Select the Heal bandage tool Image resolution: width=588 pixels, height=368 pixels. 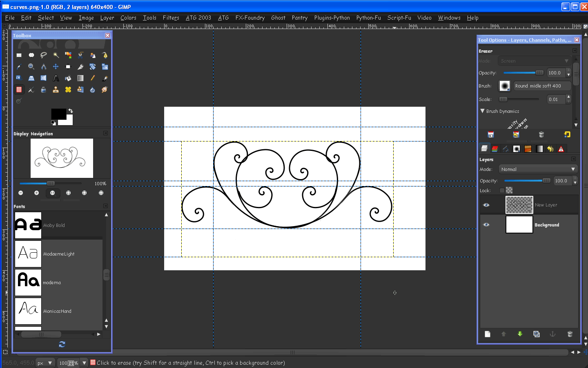pyautogui.click(x=68, y=89)
